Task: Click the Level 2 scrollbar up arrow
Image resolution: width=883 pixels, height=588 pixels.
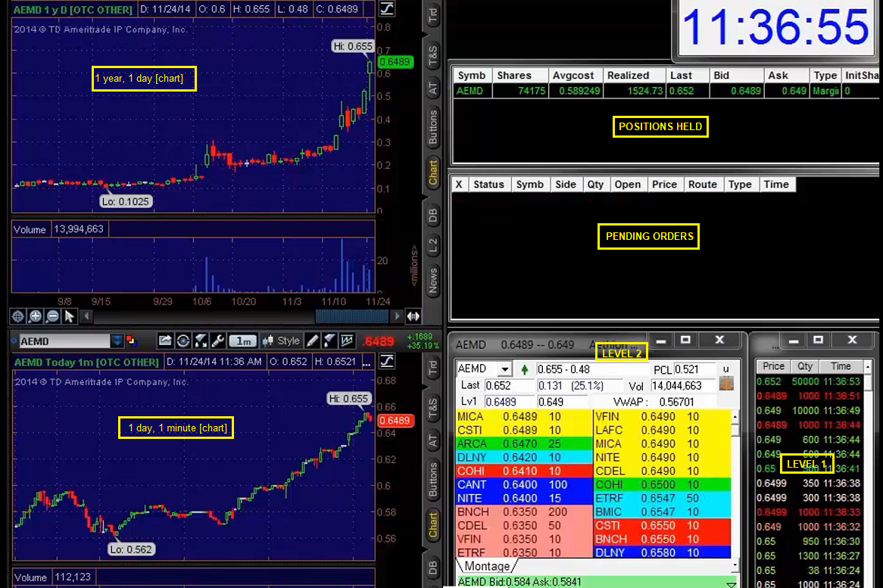Action: 735,417
